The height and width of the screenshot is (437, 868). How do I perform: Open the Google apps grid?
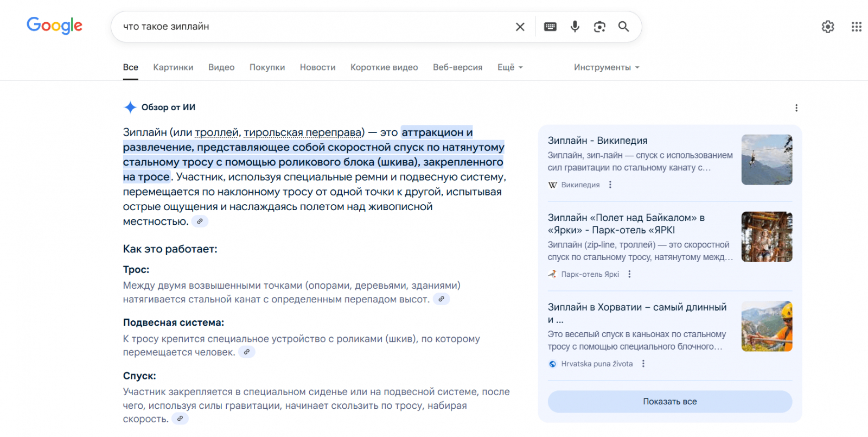pyautogui.click(x=856, y=27)
